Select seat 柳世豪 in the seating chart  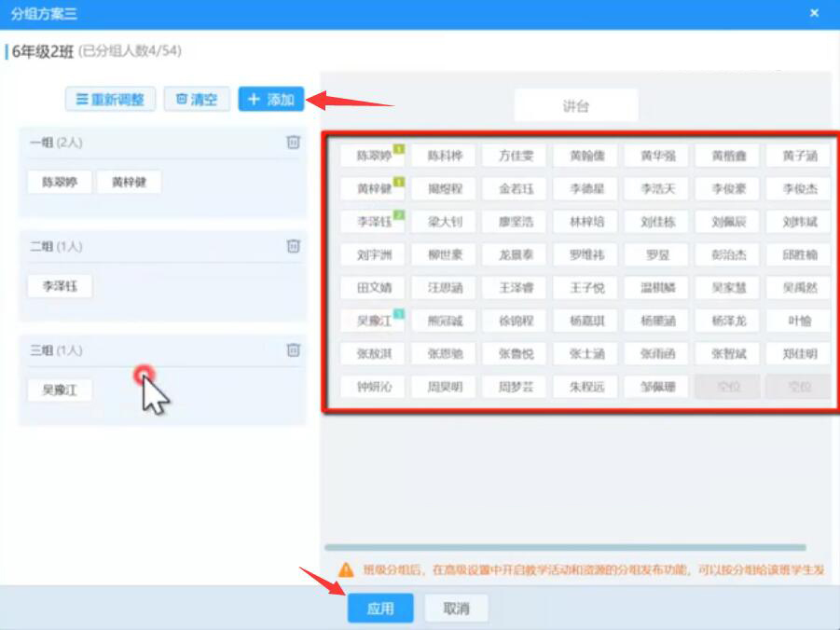[444, 255]
